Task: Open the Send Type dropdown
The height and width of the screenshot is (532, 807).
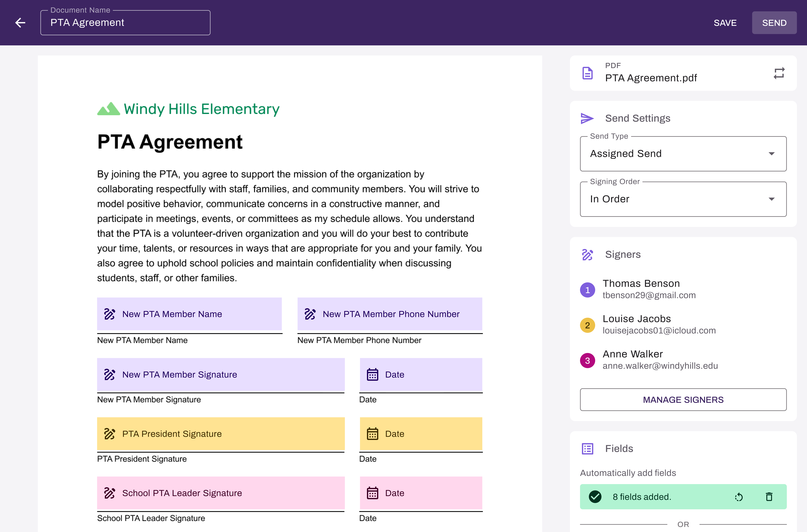Action: 683,154
